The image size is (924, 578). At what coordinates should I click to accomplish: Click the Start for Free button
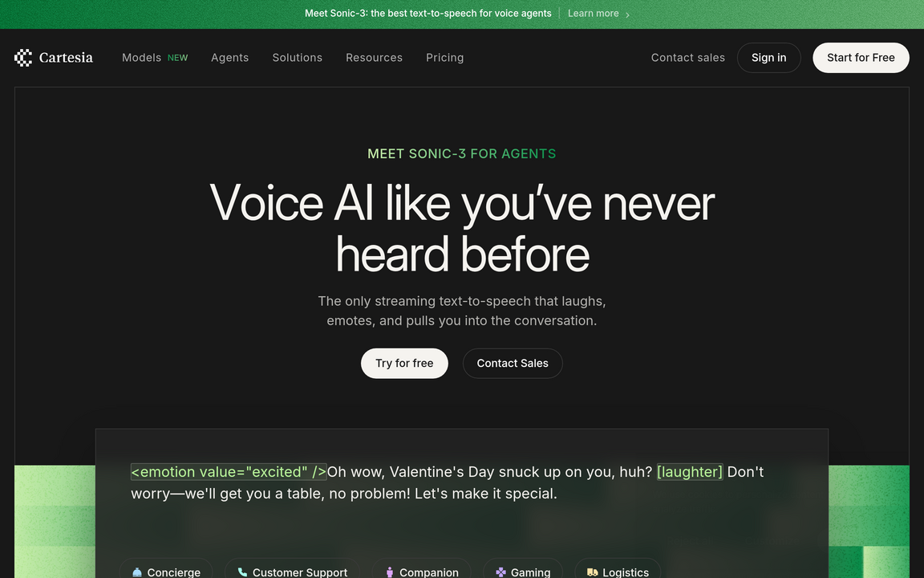point(861,58)
